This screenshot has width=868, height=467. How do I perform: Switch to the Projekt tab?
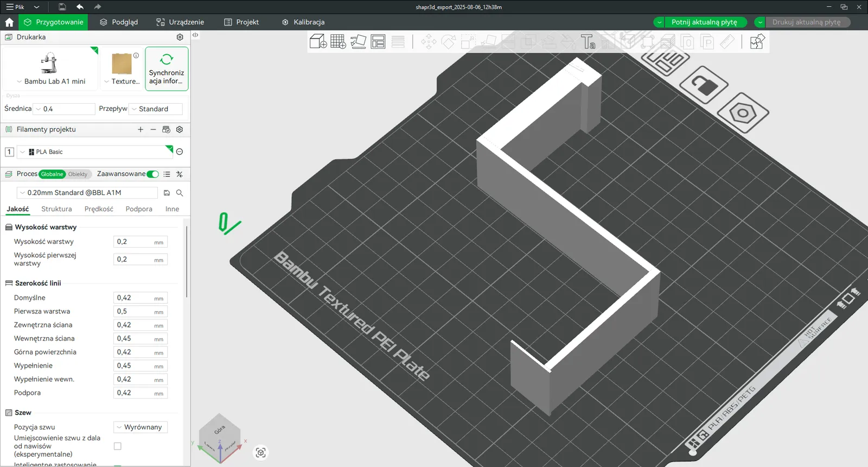pos(241,22)
